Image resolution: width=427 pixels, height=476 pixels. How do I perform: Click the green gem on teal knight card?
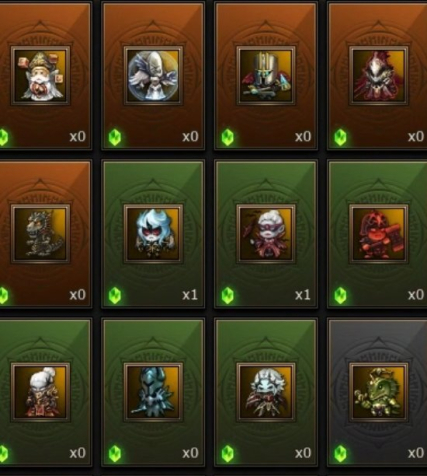click(x=115, y=453)
